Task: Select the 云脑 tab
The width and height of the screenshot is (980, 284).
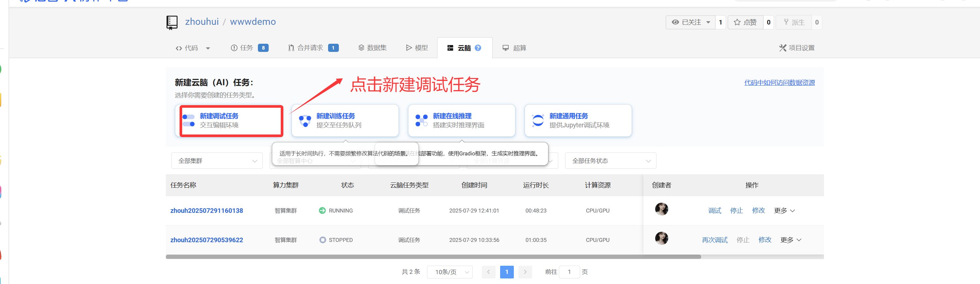Action: coord(465,48)
